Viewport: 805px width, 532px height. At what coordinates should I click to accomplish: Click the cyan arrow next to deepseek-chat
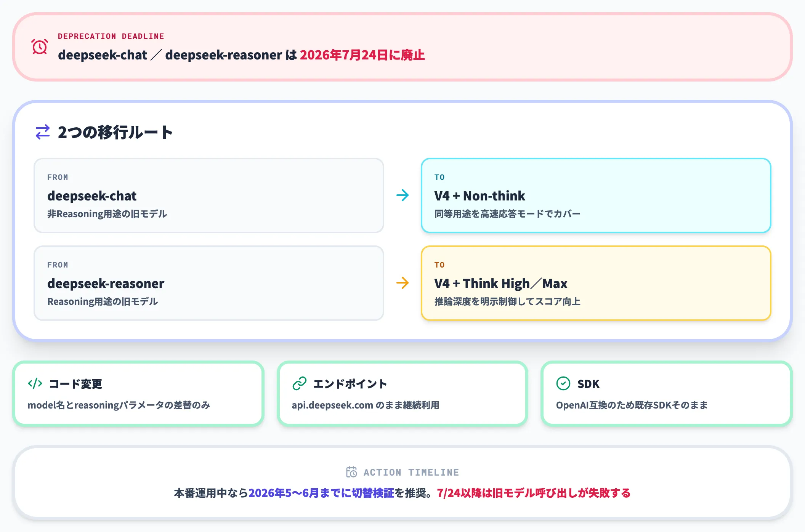click(402, 195)
